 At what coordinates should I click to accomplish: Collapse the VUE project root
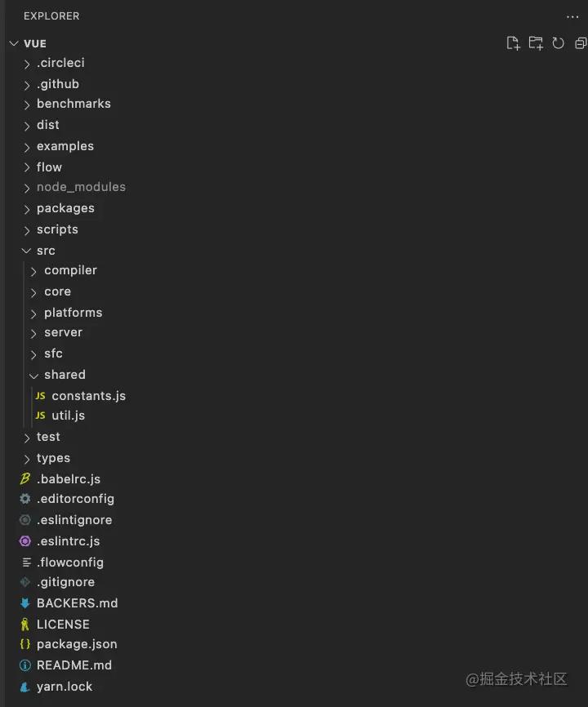coord(14,43)
